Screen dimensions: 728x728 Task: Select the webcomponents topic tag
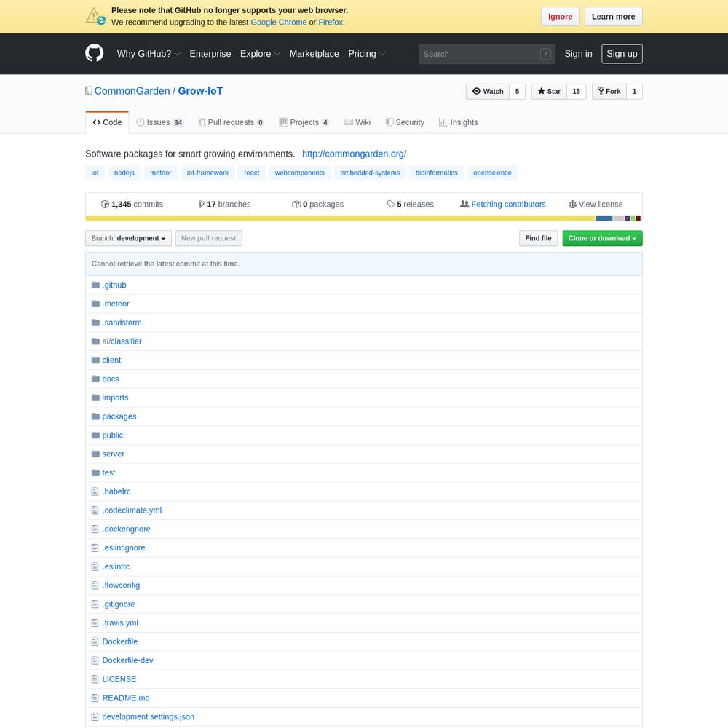tap(299, 173)
